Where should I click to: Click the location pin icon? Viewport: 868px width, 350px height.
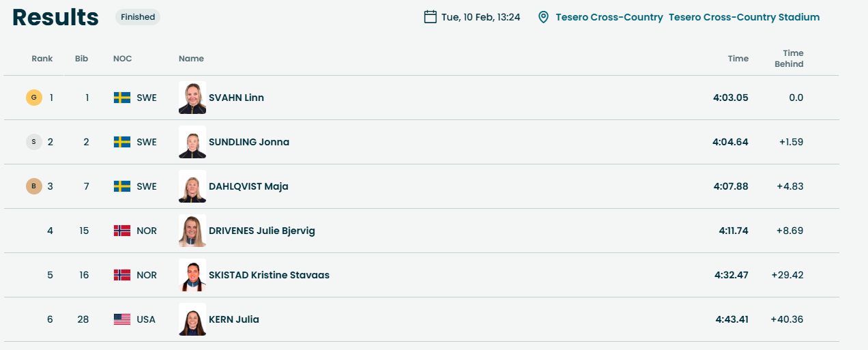pyautogui.click(x=543, y=17)
